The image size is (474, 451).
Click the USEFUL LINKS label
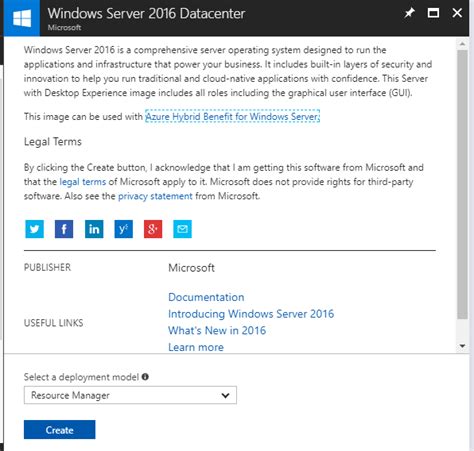[x=53, y=323]
